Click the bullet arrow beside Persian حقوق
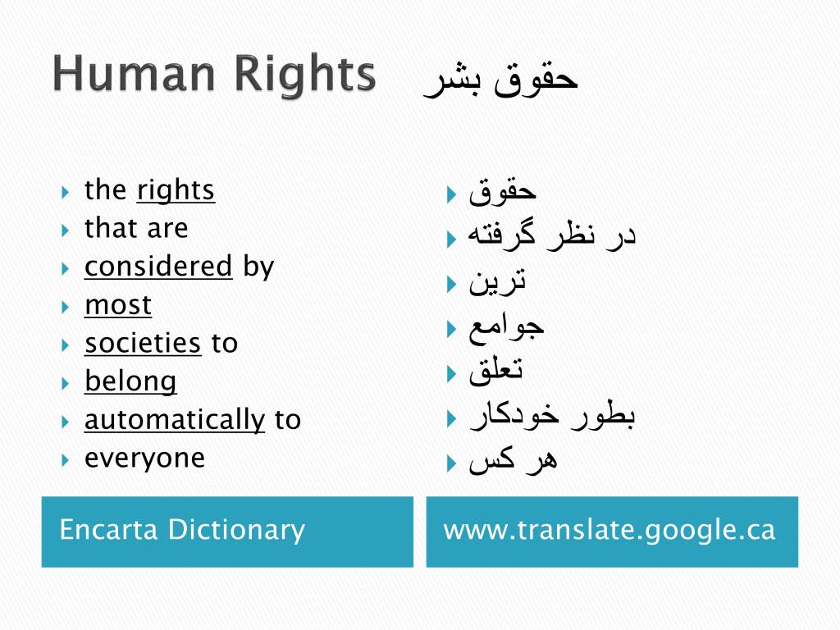 451,194
